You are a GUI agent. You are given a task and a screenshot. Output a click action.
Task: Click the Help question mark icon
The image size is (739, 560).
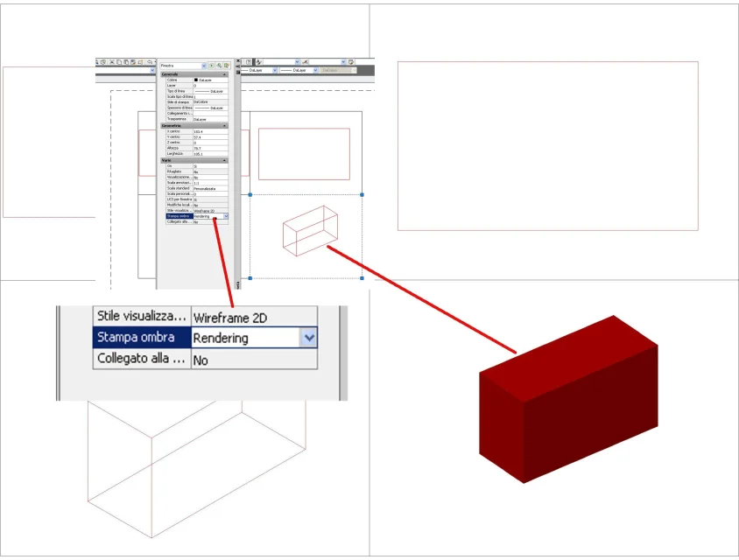click(x=249, y=62)
